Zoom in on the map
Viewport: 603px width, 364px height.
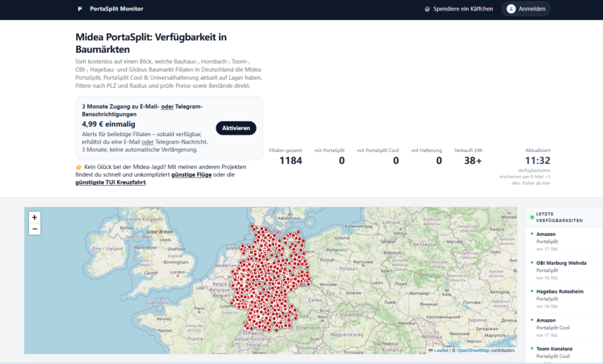coord(35,217)
